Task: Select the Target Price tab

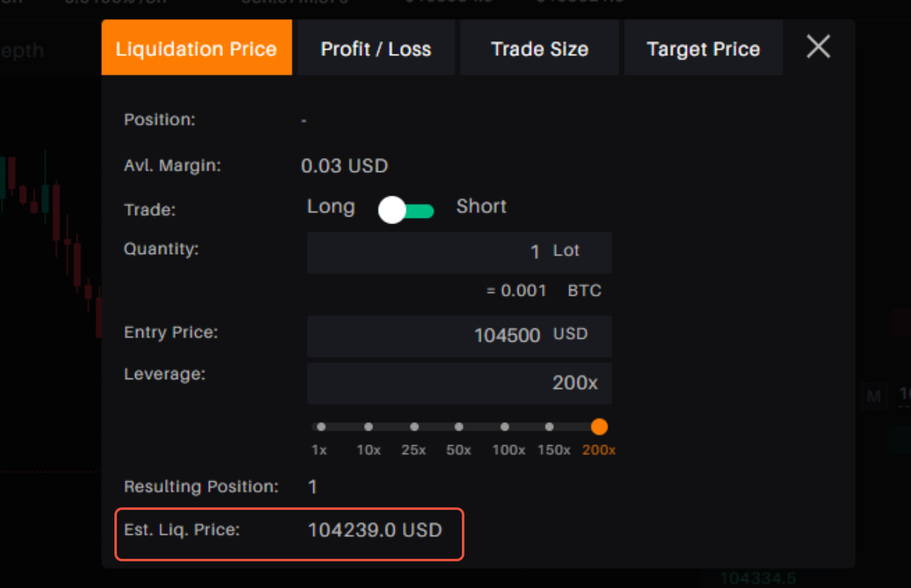Action: (x=703, y=48)
